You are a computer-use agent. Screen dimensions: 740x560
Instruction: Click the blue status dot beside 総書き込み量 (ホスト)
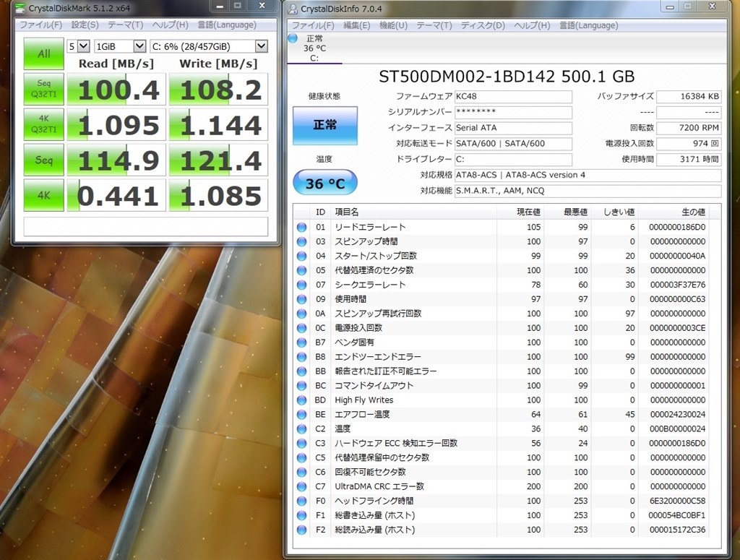[x=301, y=515]
